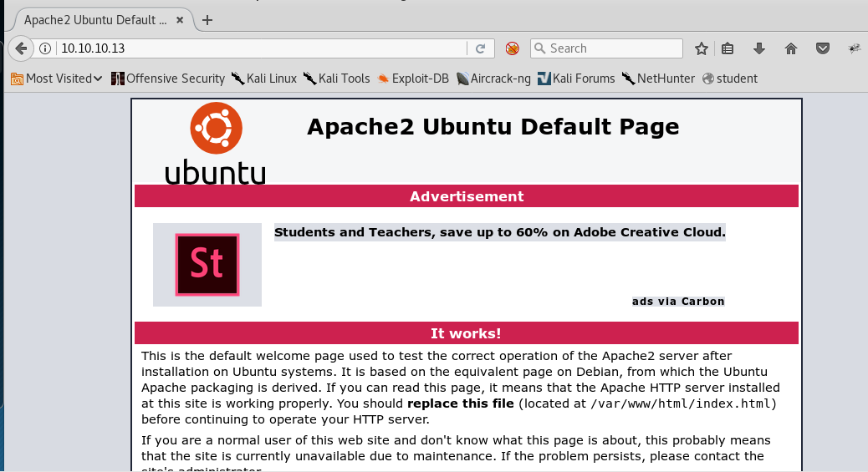
Task: Click the ads via Carbon link
Action: pos(678,302)
